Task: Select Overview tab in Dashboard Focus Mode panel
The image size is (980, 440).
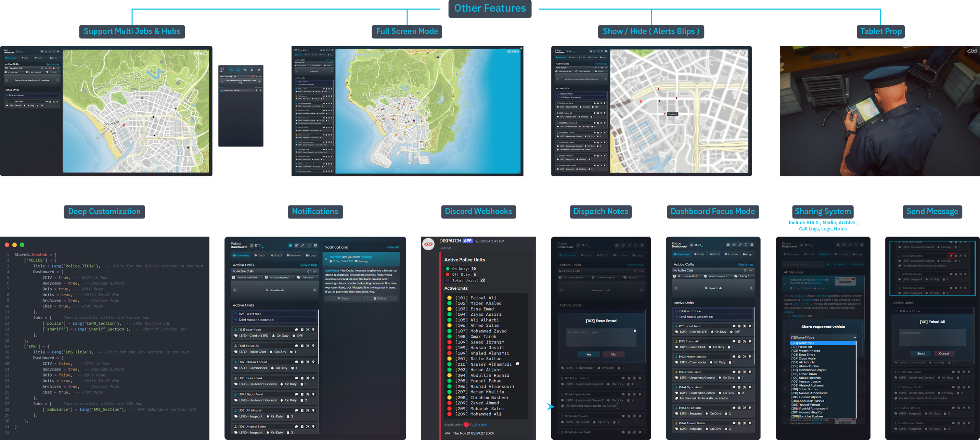Action: coord(681,254)
